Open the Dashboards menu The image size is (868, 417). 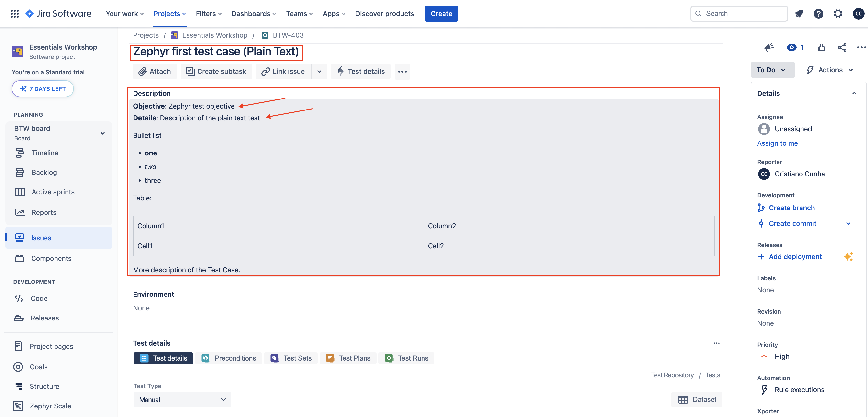click(x=254, y=13)
